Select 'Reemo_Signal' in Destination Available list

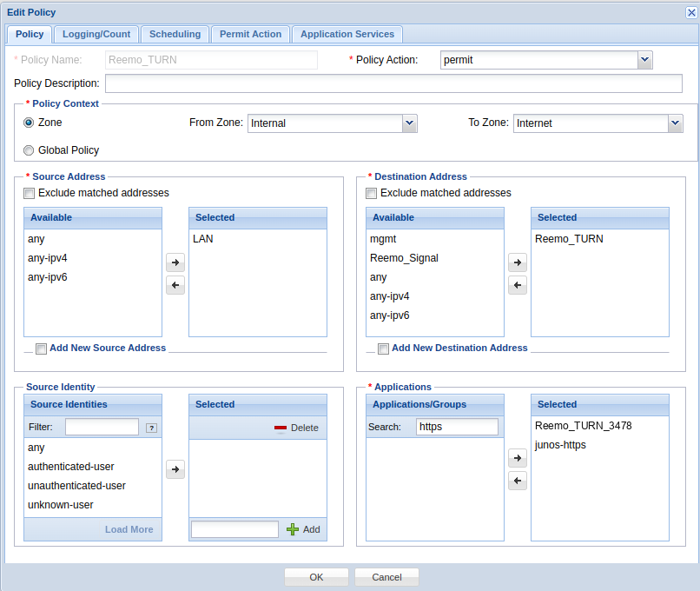pos(435,258)
